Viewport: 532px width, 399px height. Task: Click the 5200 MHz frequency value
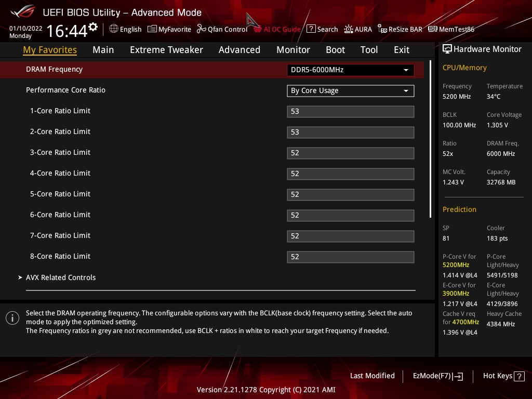point(456,97)
